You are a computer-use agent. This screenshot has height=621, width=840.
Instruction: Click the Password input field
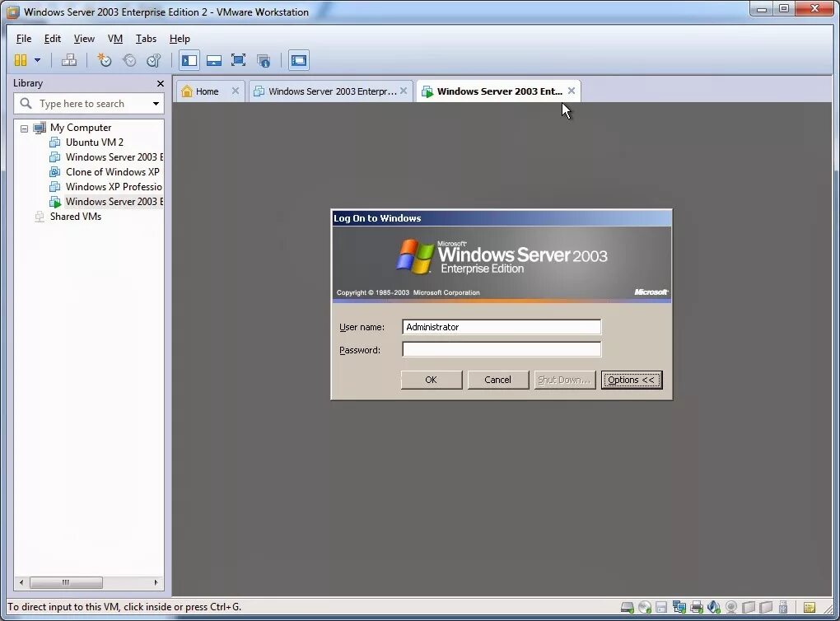pos(502,349)
